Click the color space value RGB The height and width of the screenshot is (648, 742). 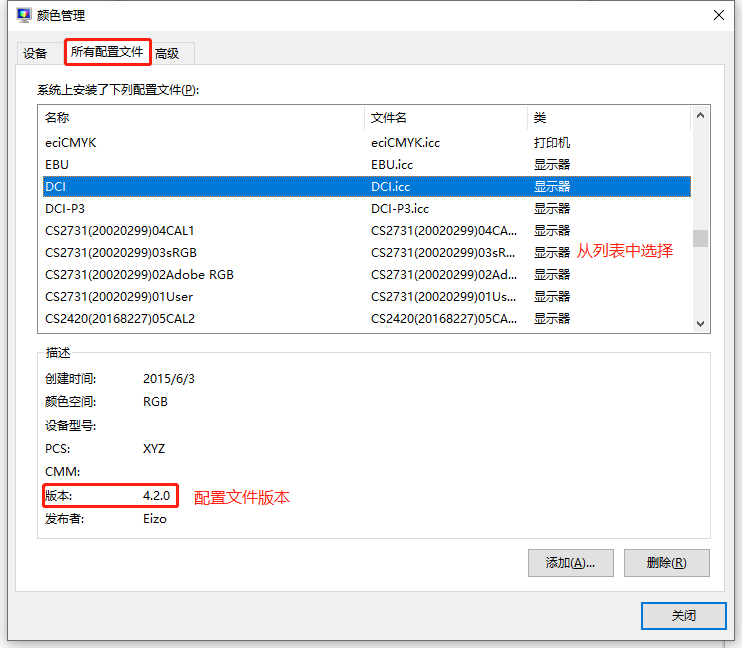[155, 402]
